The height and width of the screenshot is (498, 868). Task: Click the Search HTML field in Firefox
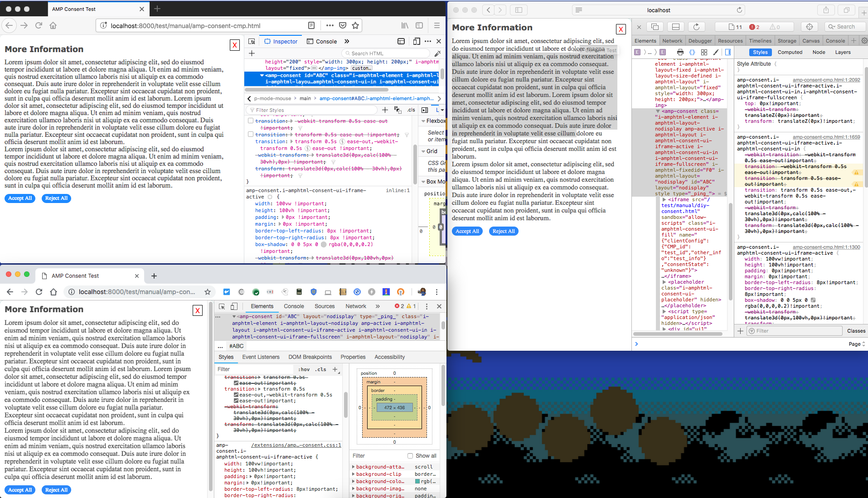click(x=385, y=53)
